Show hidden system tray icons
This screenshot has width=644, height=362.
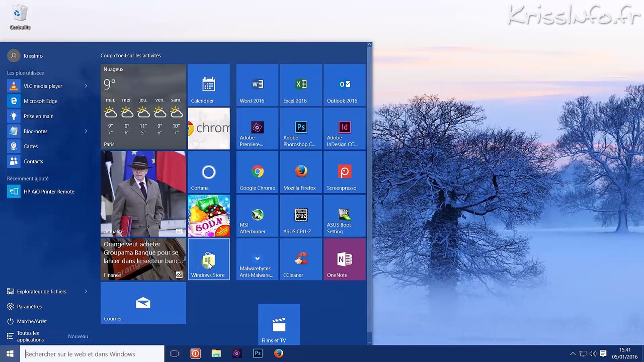(573, 354)
